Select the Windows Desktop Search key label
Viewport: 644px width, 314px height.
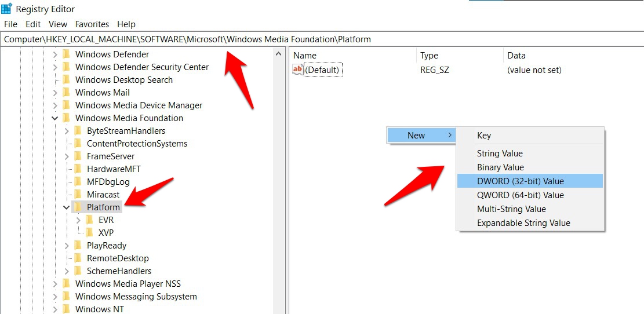124,79
